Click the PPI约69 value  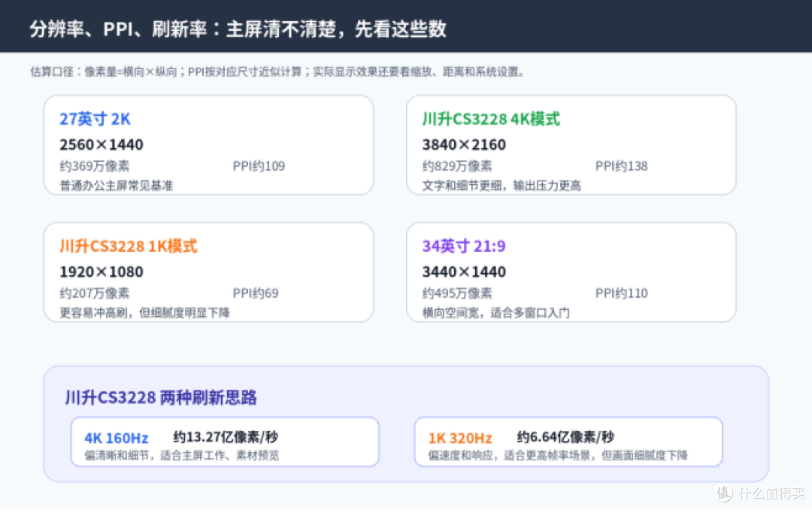(256, 293)
